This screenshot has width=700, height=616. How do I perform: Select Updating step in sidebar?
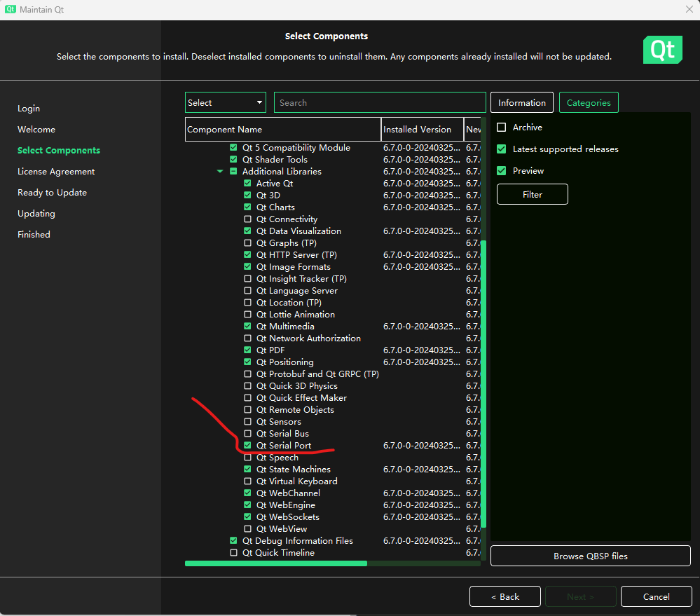coord(36,213)
